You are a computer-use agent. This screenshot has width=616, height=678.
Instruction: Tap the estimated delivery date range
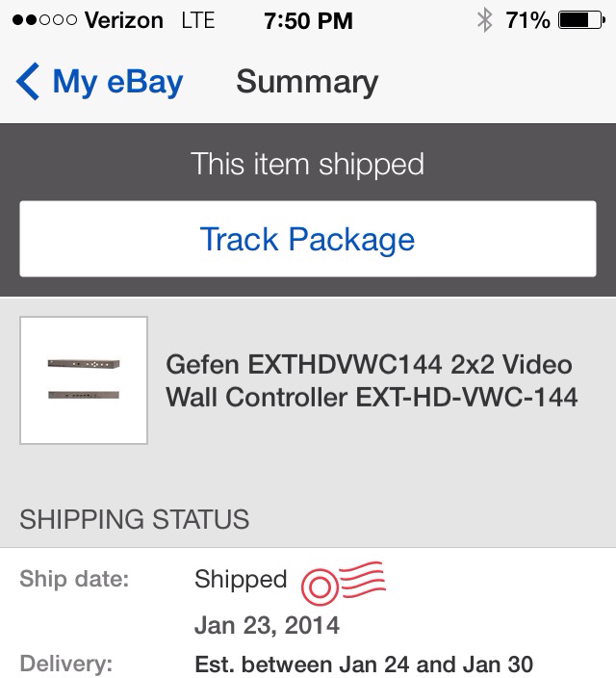364,665
